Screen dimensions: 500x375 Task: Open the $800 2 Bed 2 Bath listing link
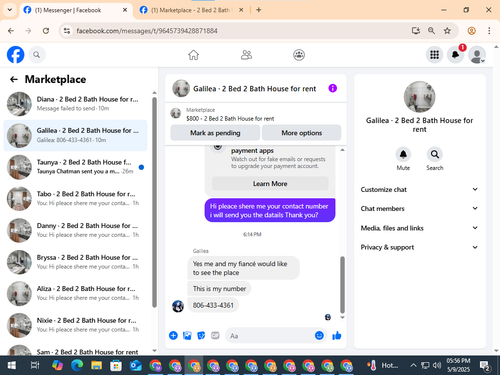[x=230, y=118]
